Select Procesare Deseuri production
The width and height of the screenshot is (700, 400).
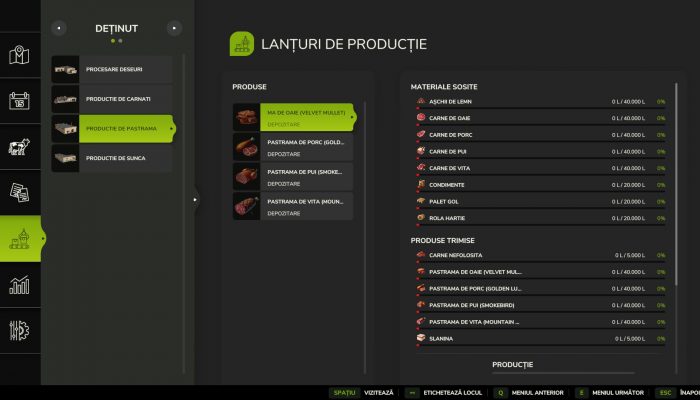(112, 68)
